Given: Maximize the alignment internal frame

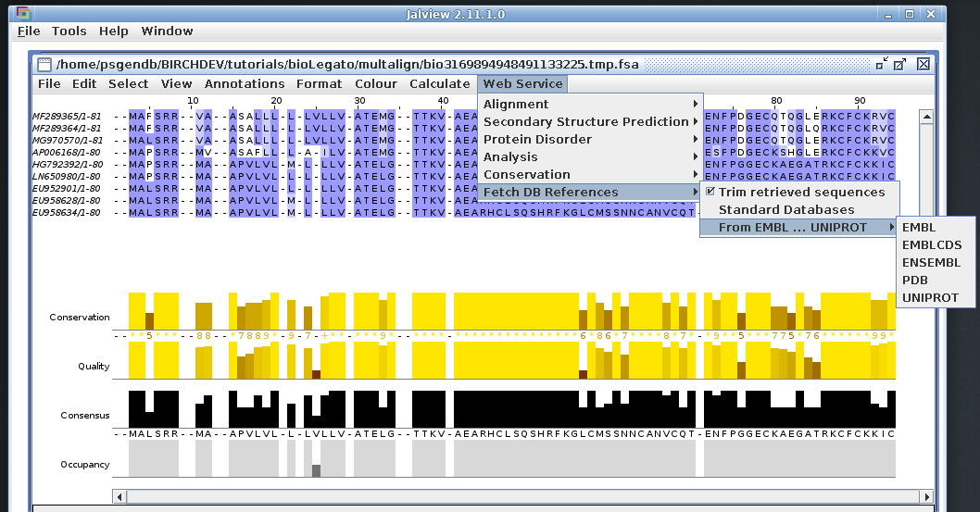Looking at the screenshot, I should (899, 64).
